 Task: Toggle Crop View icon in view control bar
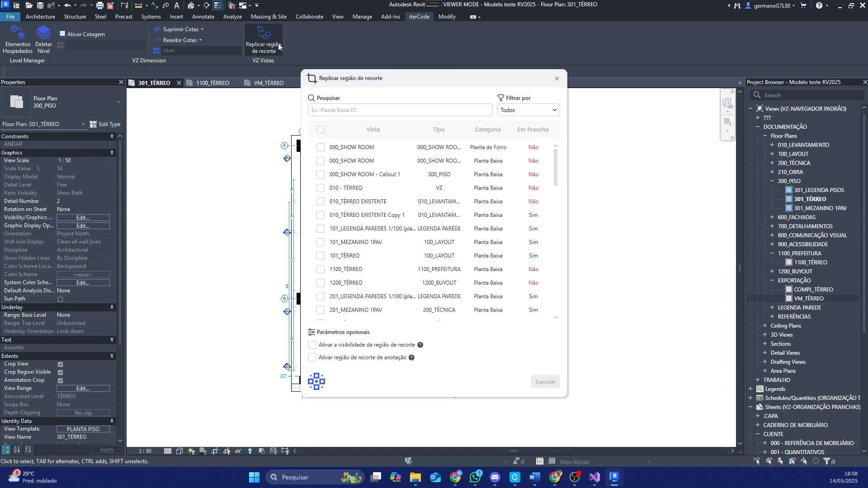tap(215, 451)
